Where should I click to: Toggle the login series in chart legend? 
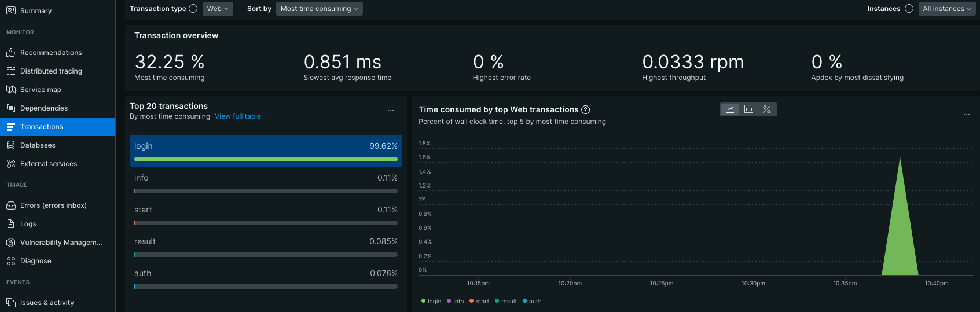pyautogui.click(x=431, y=301)
